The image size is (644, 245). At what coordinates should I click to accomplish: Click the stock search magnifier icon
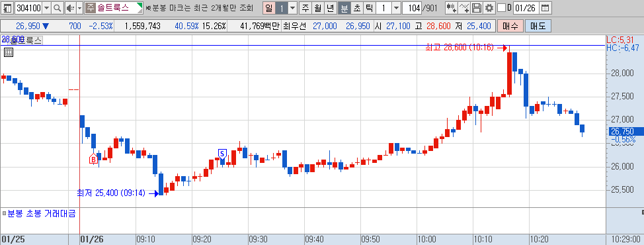click(57, 8)
